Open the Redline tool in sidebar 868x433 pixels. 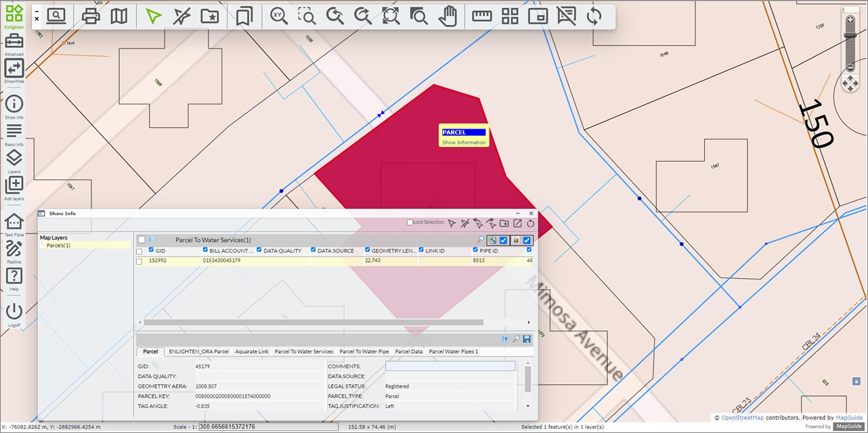click(14, 249)
